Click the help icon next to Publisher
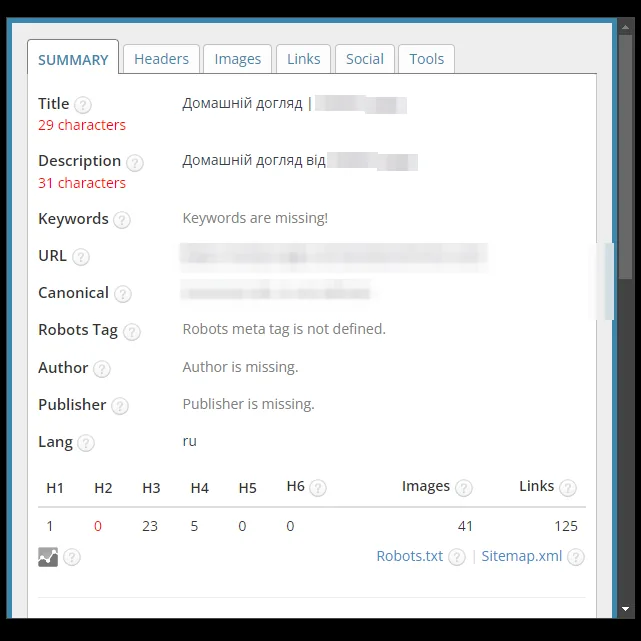Image resolution: width=641 pixels, height=641 pixels. [x=120, y=406]
